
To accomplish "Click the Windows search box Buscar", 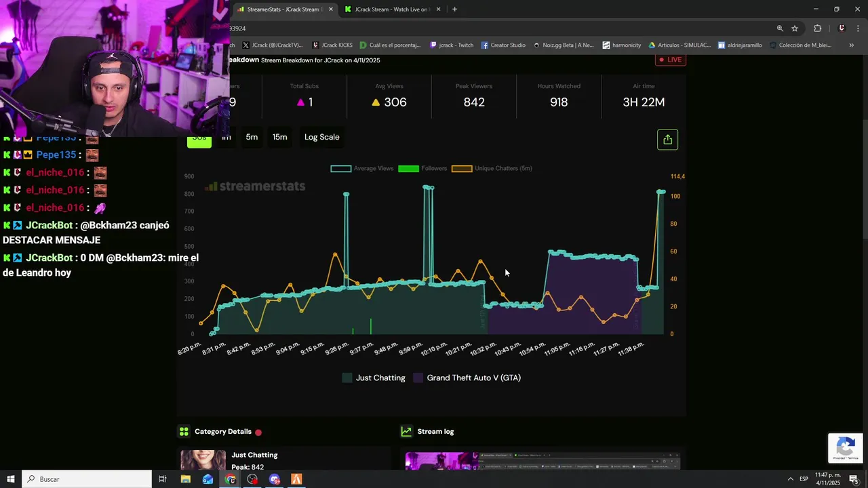I will [x=87, y=479].
